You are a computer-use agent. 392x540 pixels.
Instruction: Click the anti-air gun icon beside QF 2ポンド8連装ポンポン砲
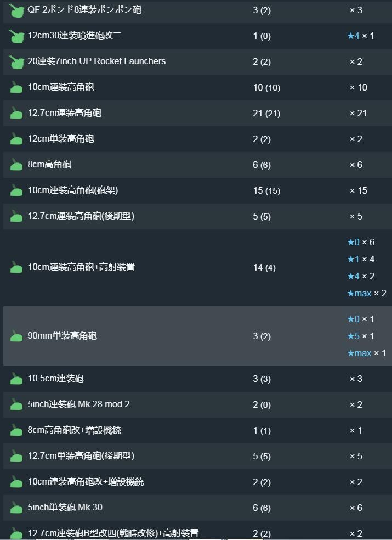click(x=16, y=10)
